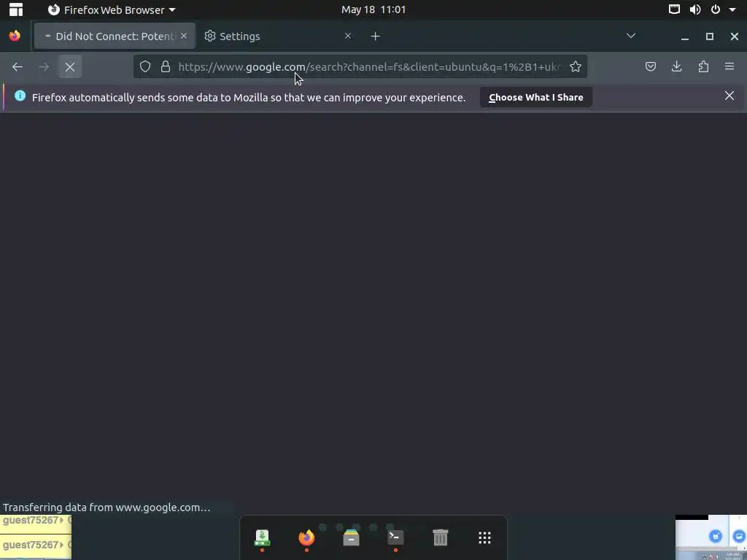The image size is (747, 560).
Task: Bookmark this page with the star
Action: point(576,66)
